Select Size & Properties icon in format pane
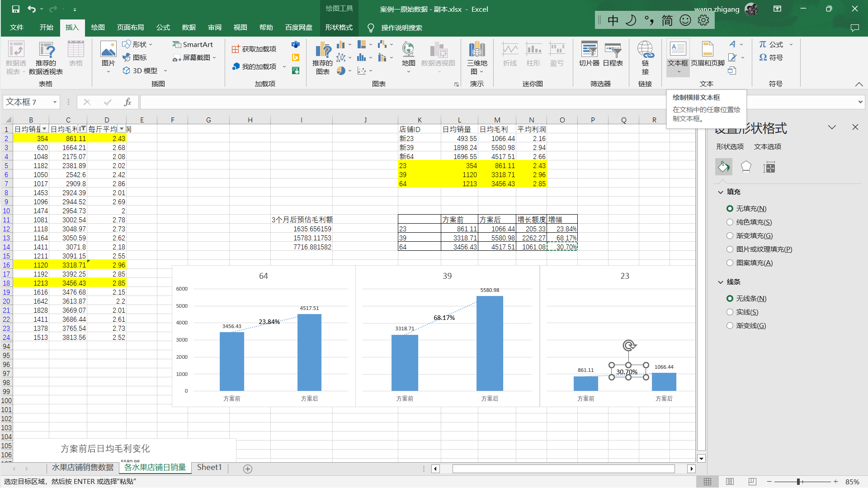The height and width of the screenshot is (488, 868). click(x=769, y=167)
